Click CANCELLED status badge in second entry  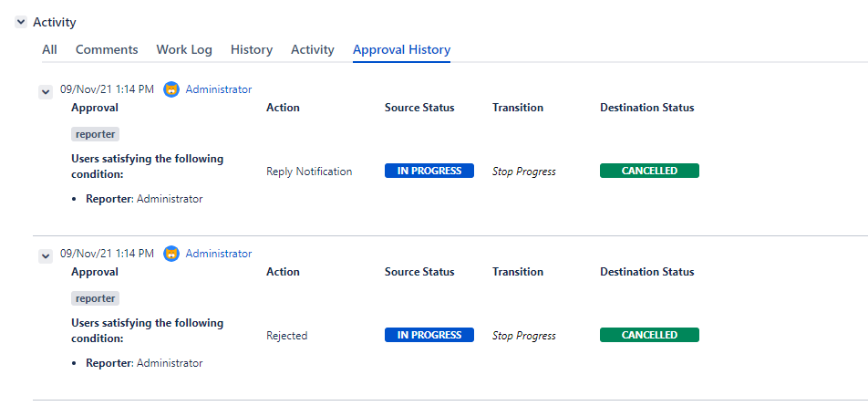click(x=649, y=335)
